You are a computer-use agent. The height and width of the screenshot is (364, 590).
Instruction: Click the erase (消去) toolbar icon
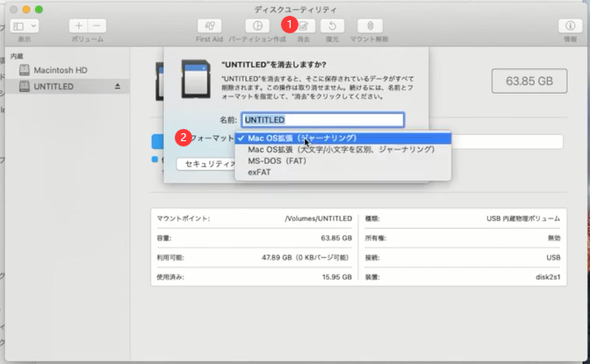304,26
